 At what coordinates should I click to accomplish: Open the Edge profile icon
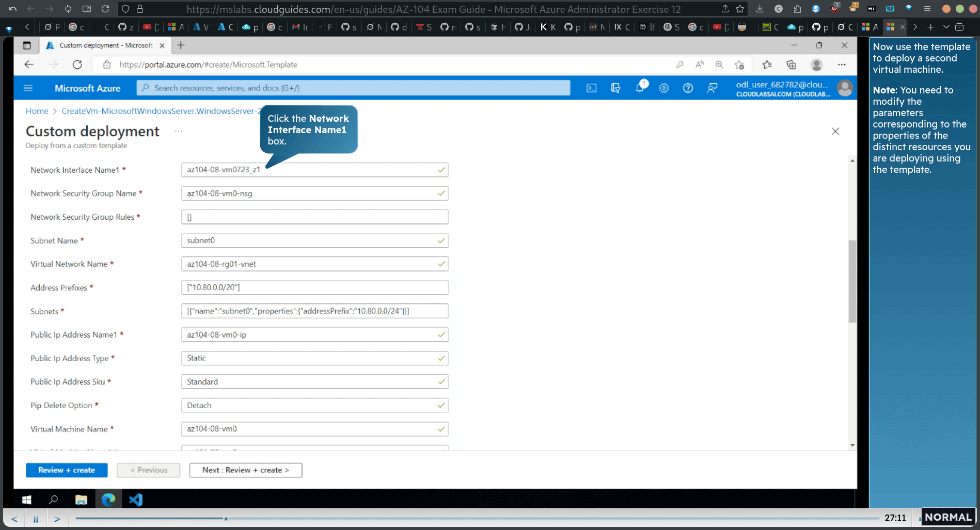click(x=816, y=65)
